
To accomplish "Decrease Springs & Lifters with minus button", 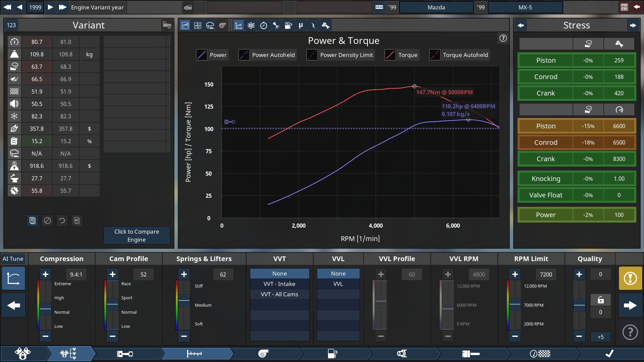I will (x=184, y=336).
